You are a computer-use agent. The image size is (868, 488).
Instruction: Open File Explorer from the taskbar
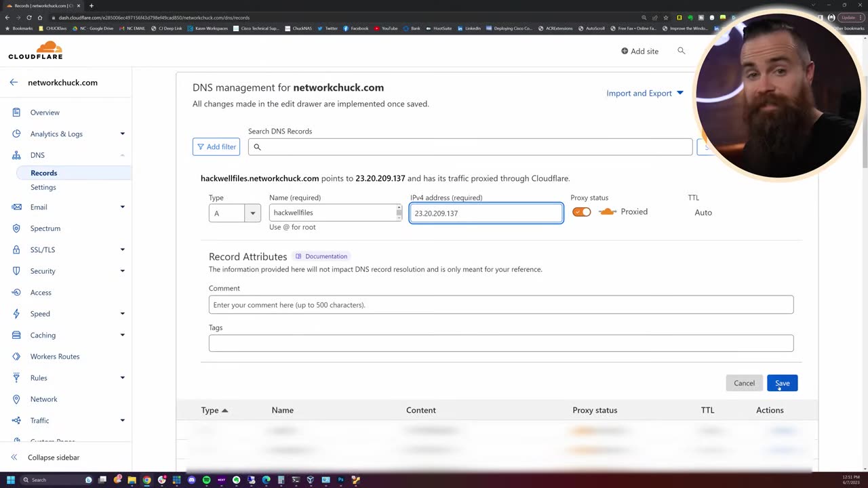coord(132,480)
